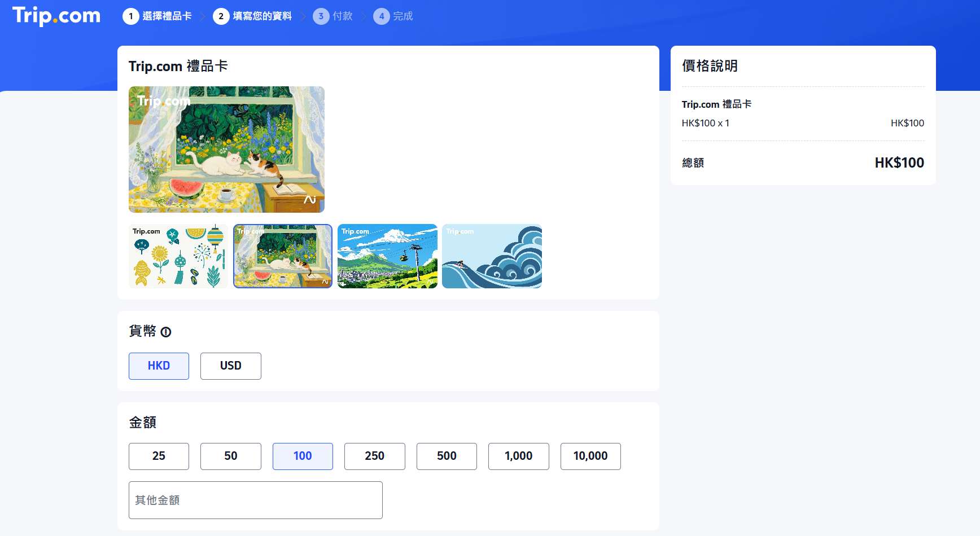Select the festival pattern gift card thumbnail
Screen dimensions: 980x536
[x=178, y=256]
